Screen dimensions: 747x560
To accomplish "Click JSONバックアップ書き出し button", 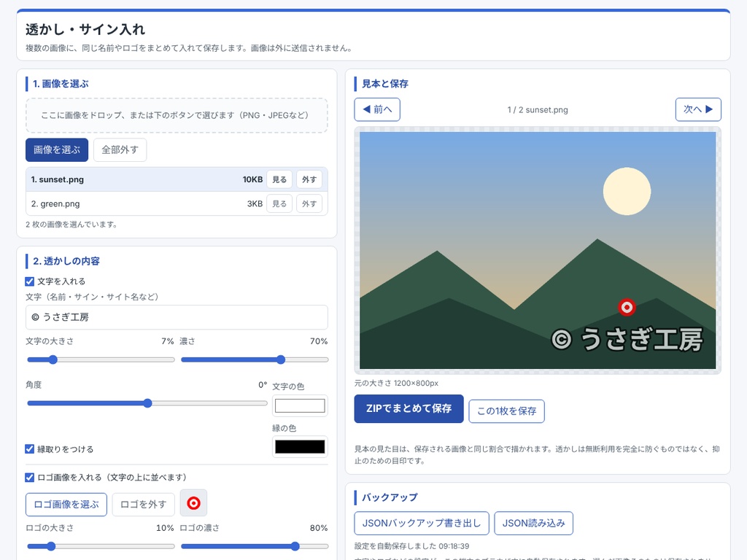I will tap(422, 524).
